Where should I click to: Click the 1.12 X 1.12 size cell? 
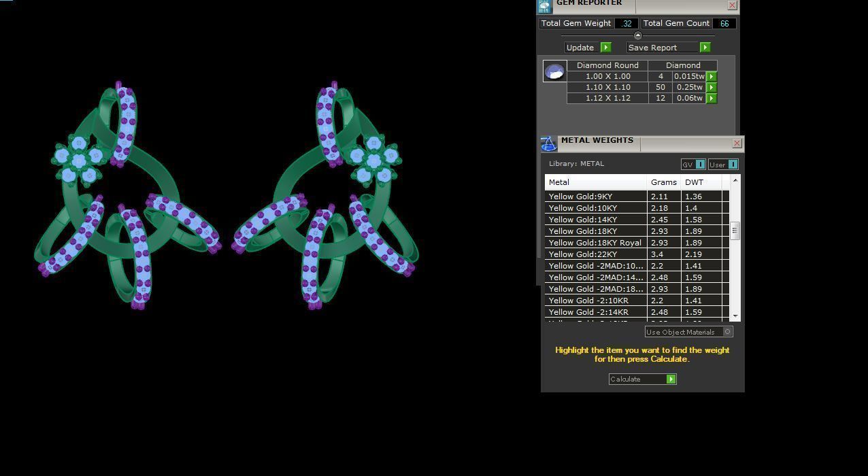point(607,99)
